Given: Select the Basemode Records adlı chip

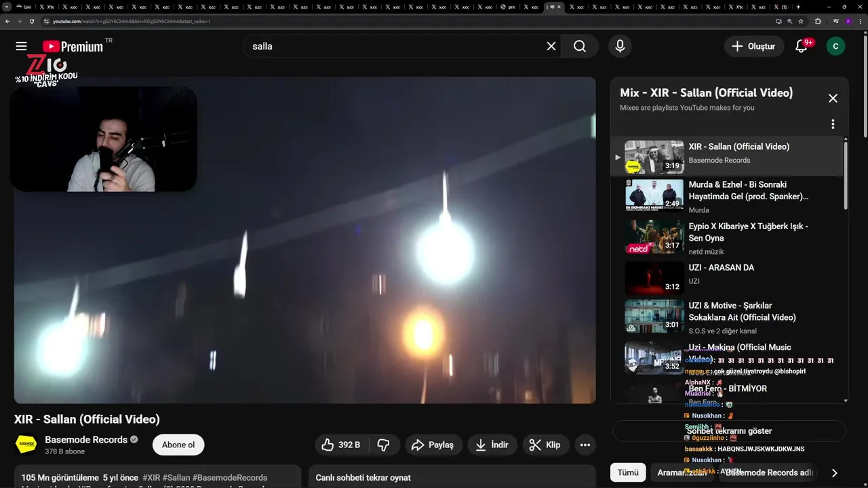Looking at the screenshot, I should [x=769, y=472].
